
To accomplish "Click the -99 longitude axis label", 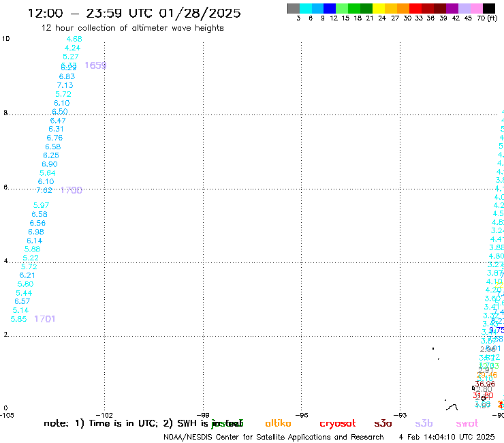I will tap(203, 415).
